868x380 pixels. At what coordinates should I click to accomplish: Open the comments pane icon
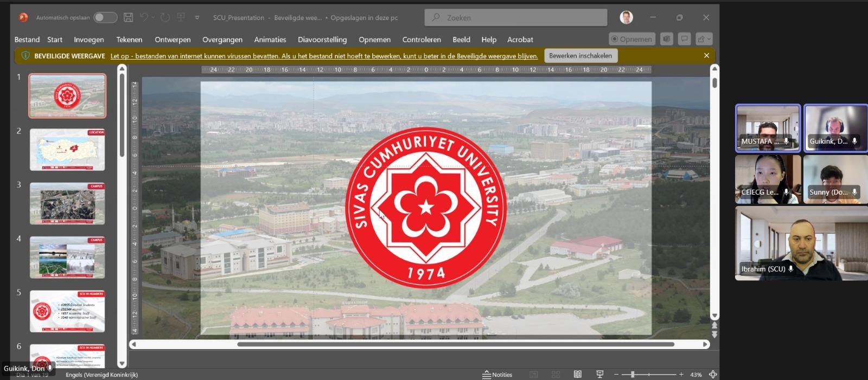point(685,39)
